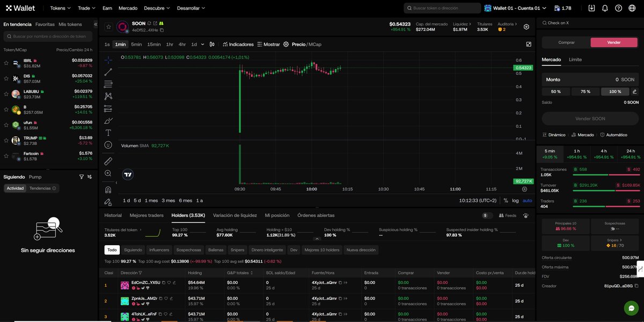Switch to Vender mode
This screenshot has width=644, height=322.
tap(614, 42)
